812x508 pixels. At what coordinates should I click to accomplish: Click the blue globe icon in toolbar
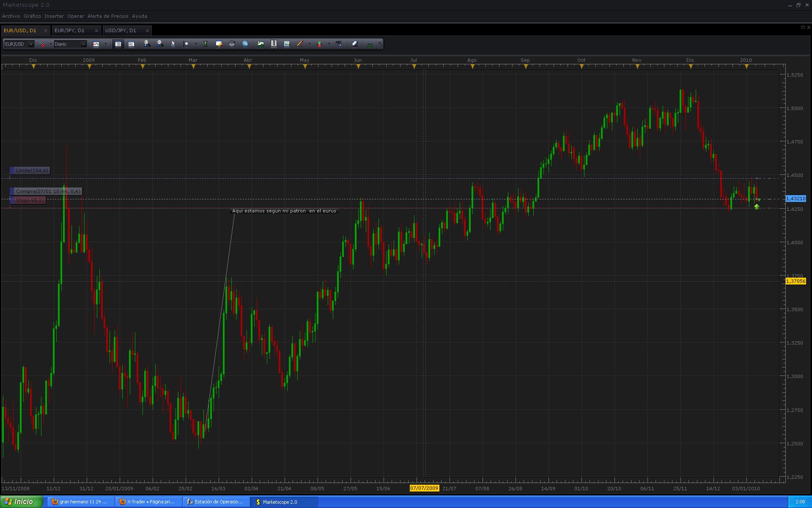pos(245,44)
